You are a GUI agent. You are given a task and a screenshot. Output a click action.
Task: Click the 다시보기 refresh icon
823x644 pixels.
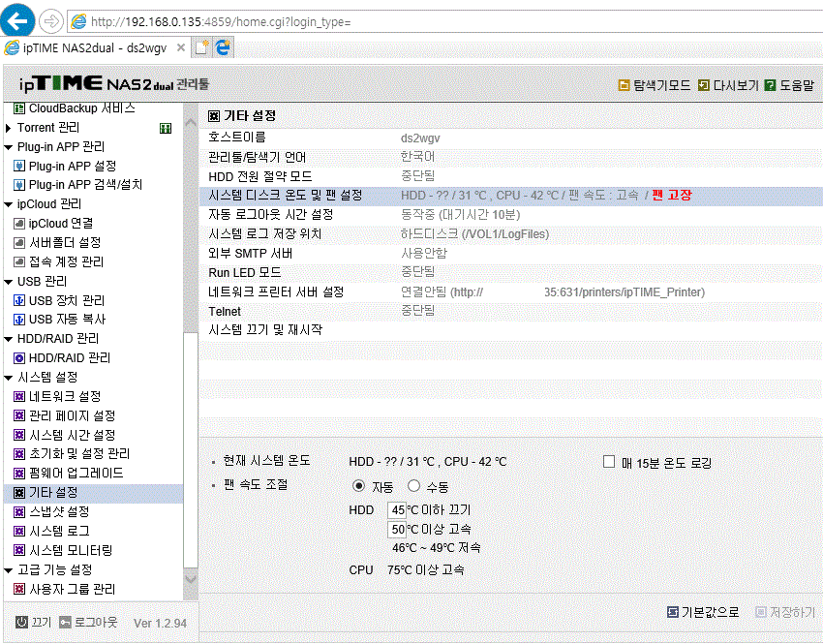(703, 85)
